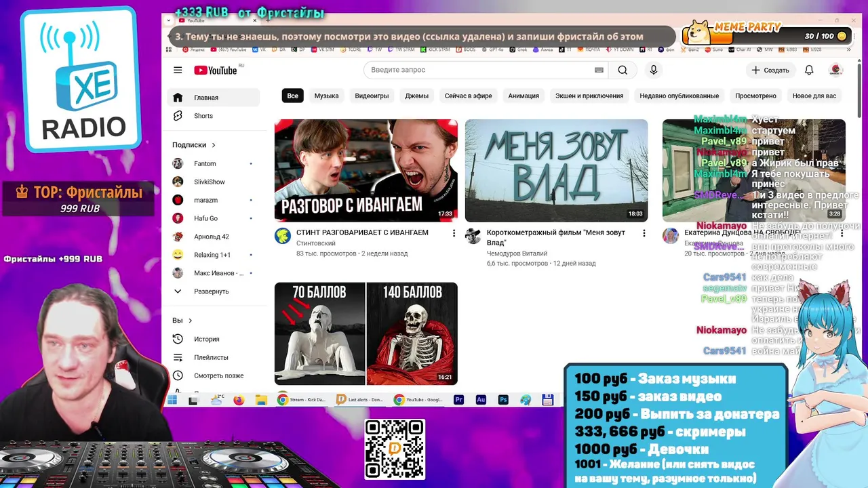Viewport: 868px width, 488px height.
Task: Open the Яндекс bookmark
Action: 193,49
